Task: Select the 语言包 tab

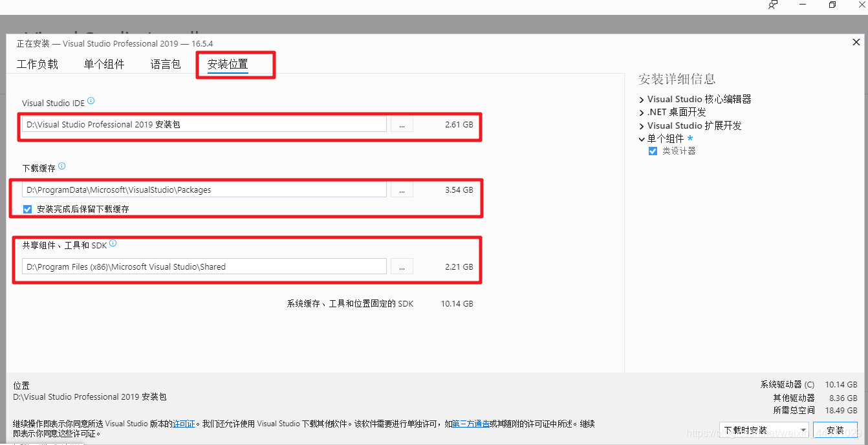Action: [x=166, y=64]
